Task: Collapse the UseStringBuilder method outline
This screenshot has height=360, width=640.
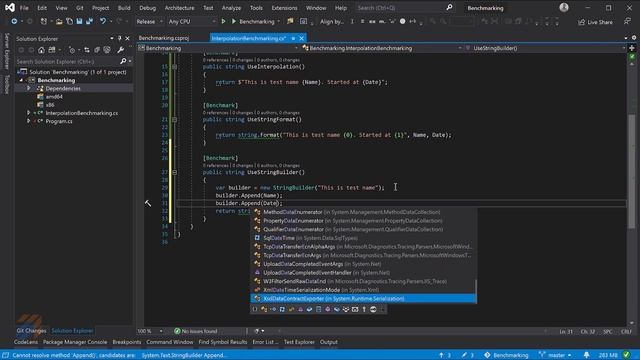Action: click(x=174, y=172)
